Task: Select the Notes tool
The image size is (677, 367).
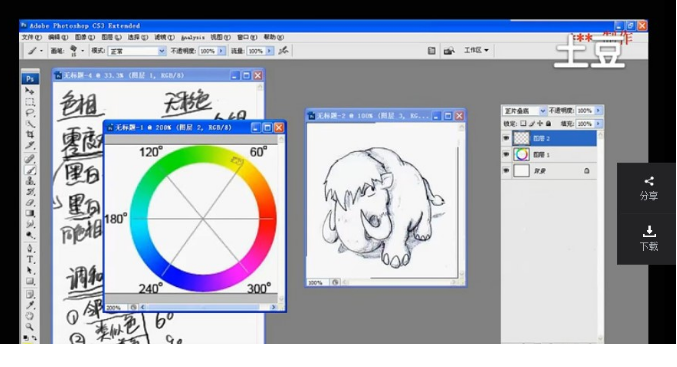Action: click(x=29, y=294)
